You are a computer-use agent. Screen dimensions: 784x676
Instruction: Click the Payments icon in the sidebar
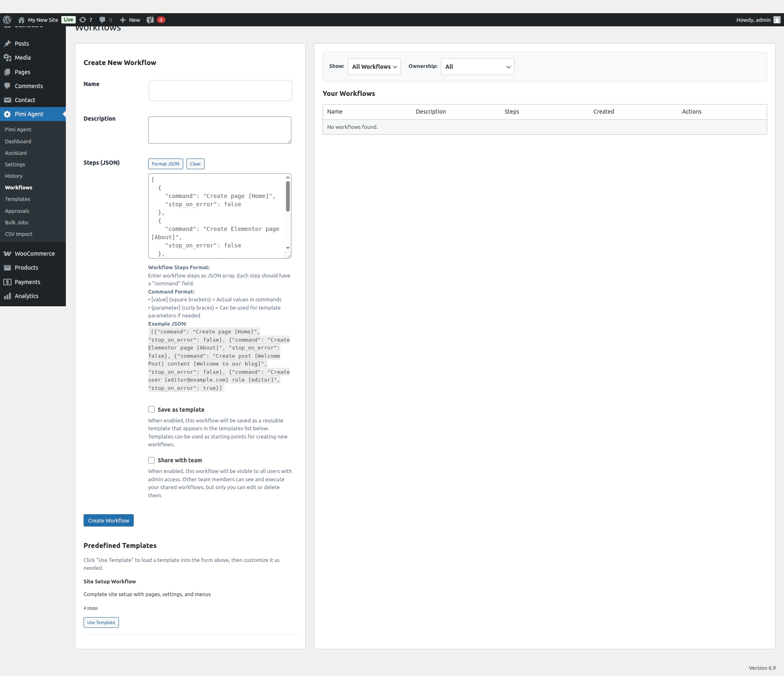click(7, 282)
